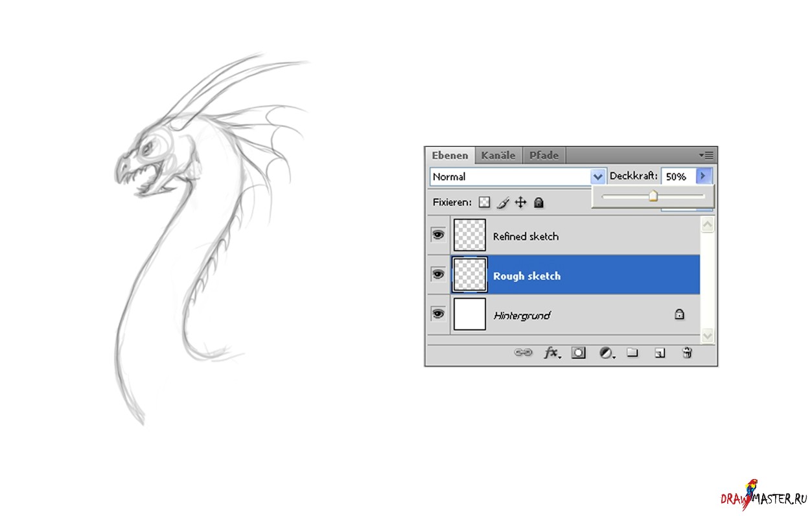The width and height of the screenshot is (812, 516).
Task: Select the Refined sketch layer thumbnail
Action: coord(470,235)
